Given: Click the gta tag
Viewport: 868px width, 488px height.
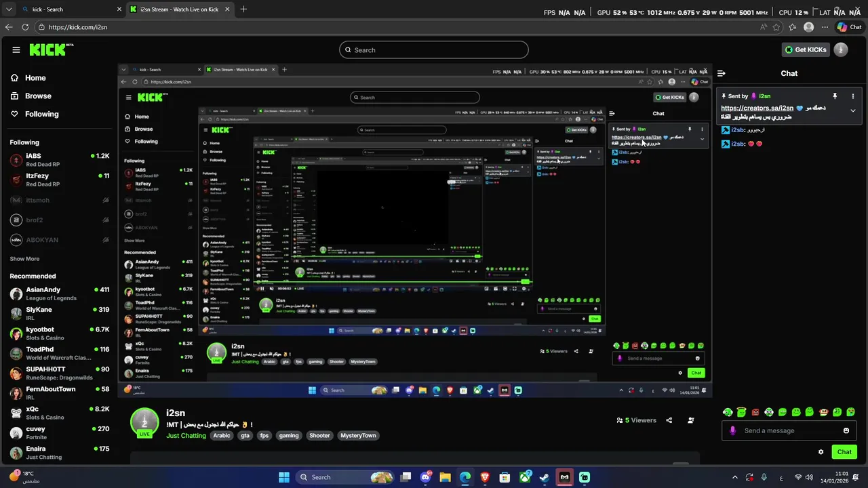Looking at the screenshot, I should pyautogui.click(x=245, y=436).
